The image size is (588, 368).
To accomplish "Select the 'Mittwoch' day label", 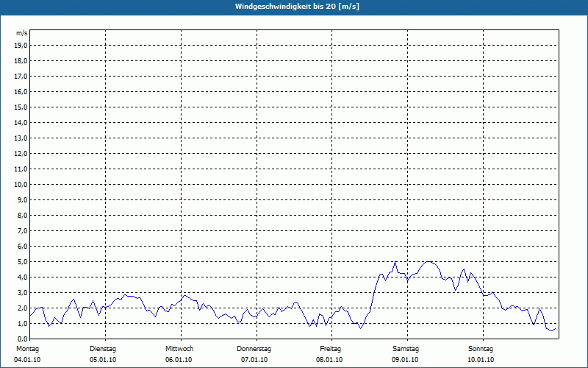I will [179, 349].
